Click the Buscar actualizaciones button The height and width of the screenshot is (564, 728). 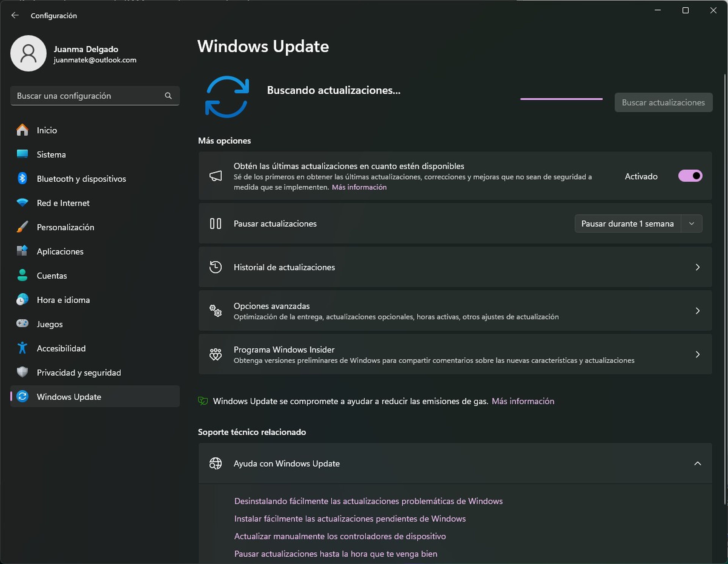pos(663,102)
